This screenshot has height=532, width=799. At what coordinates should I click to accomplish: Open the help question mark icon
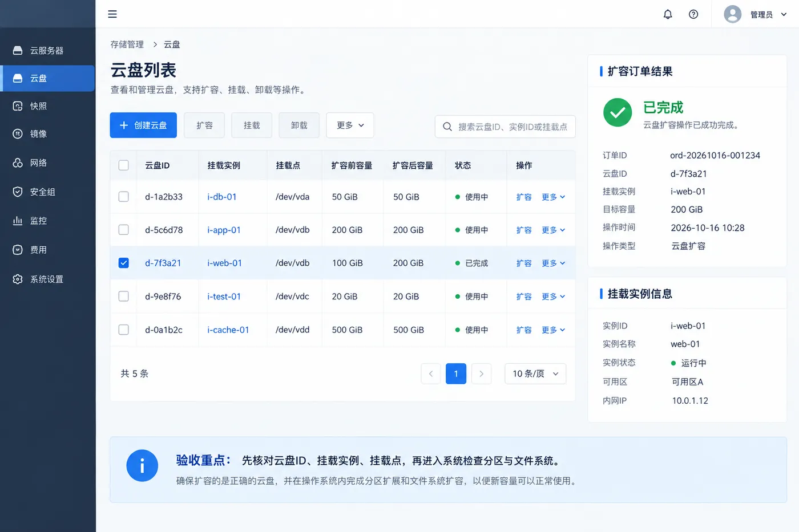pos(693,14)
